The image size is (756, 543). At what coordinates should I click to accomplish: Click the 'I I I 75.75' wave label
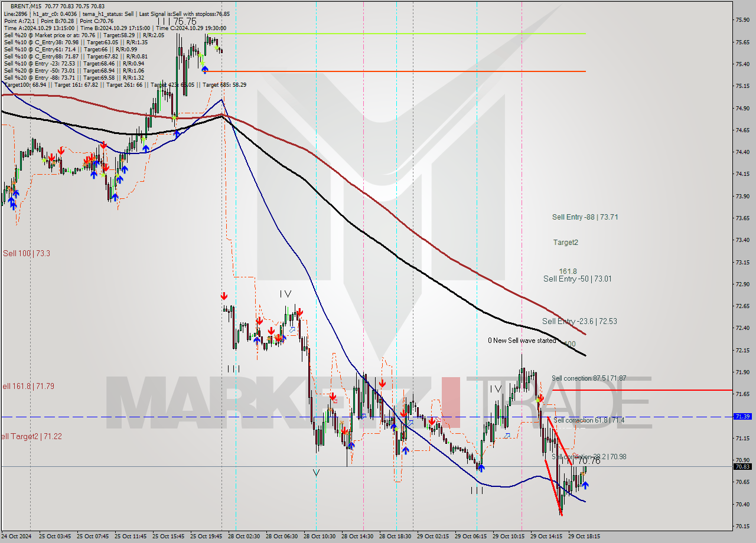click(x=177, y=21)
